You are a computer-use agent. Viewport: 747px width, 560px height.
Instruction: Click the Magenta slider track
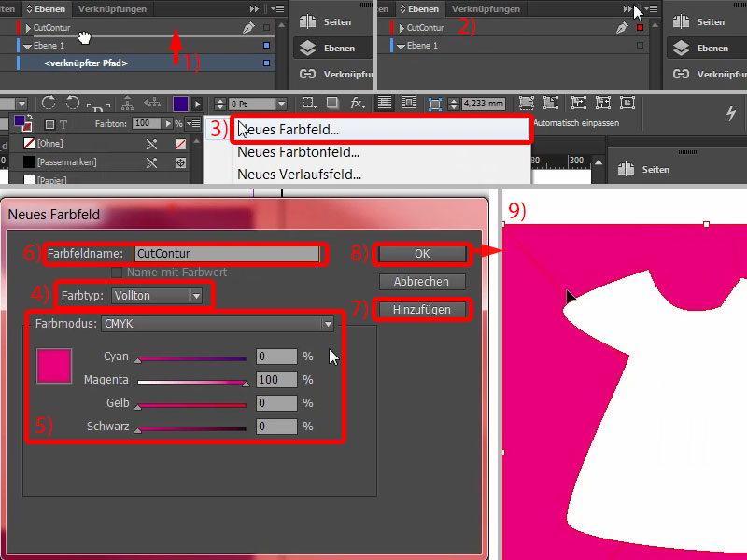192,382
